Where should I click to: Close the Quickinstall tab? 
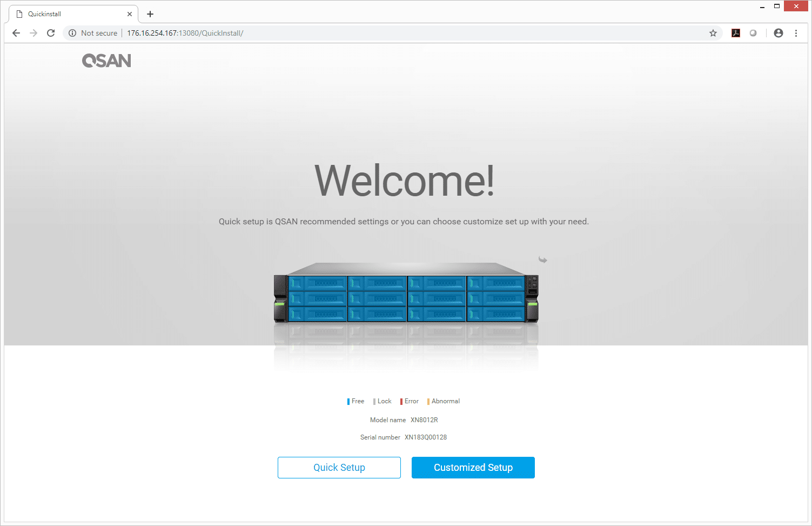[x=130, y=14]
